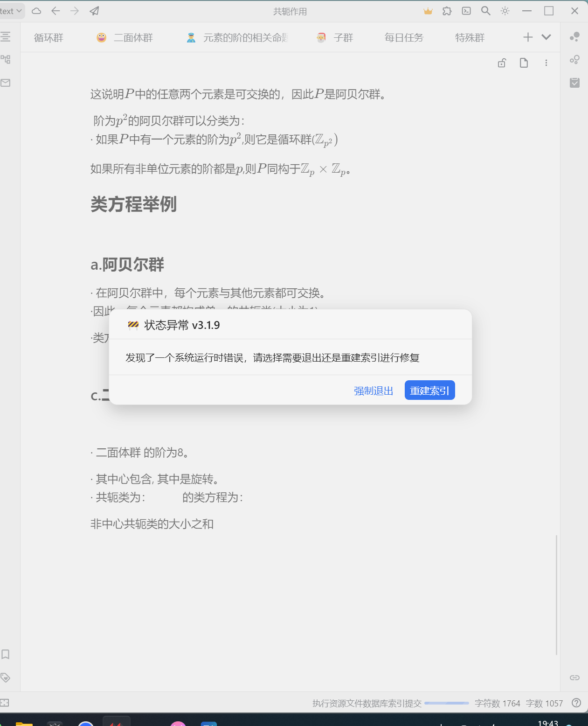Viewport: 588px width, 726px height.
Task: Open the outline panel icon
Action: [6, 36]
